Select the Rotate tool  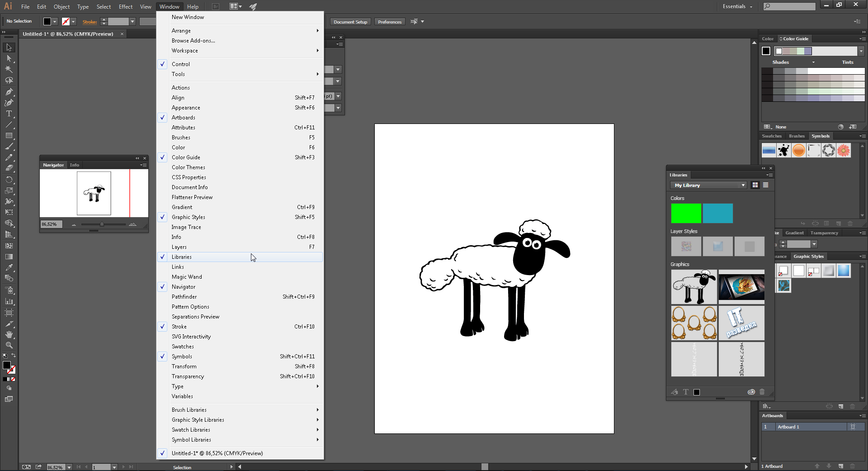tap(9, 180)
